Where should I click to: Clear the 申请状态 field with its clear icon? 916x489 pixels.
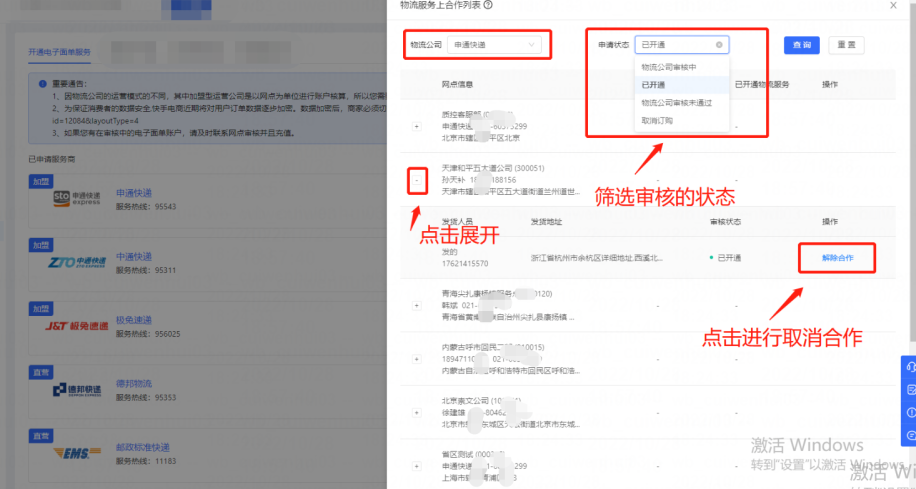[x=719, y=45]
